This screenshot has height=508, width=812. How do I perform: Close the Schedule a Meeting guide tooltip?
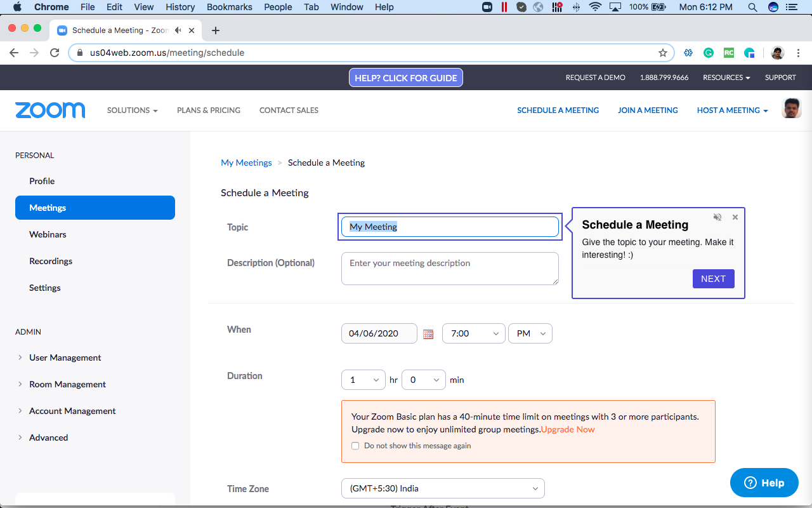(735, 217)
